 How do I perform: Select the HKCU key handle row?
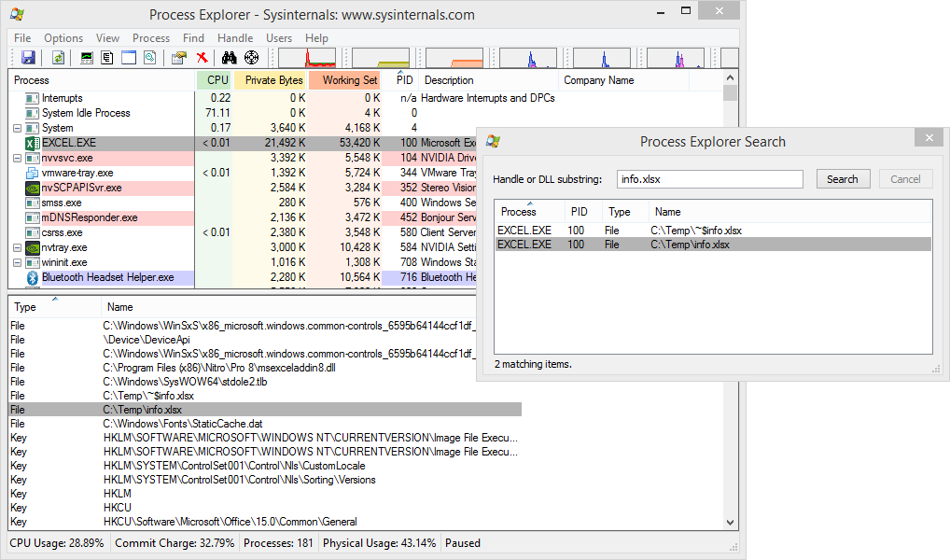click(265, 508)
